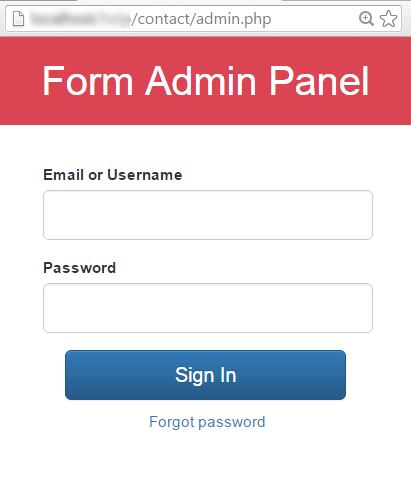Click the Form Admin Panel heading
The height and width of the screenshot is (489, 411).
click(205, 81)
